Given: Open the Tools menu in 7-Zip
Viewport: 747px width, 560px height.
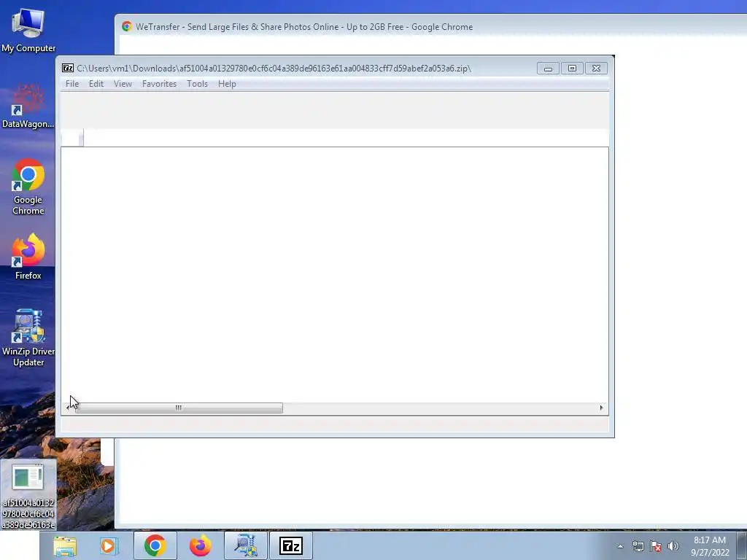Looking at the screenshot, I should [x=197, y=84].
